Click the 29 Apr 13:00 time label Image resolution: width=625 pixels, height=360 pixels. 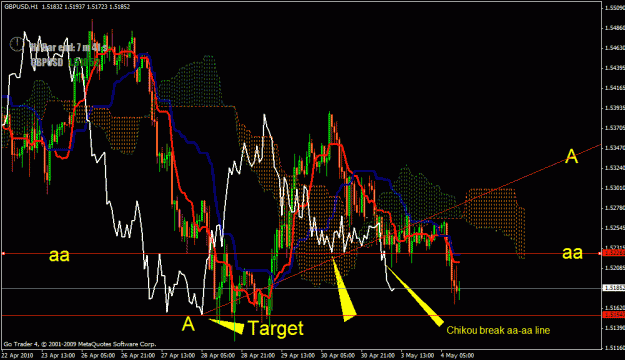click(x=297, y=355)
